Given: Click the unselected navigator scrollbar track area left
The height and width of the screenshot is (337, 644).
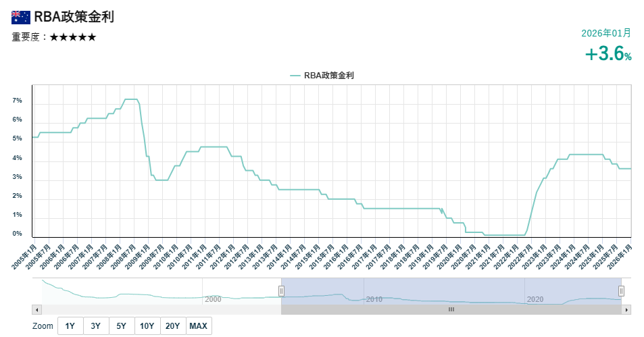Looking at the screenshot, I should point(162,309).
